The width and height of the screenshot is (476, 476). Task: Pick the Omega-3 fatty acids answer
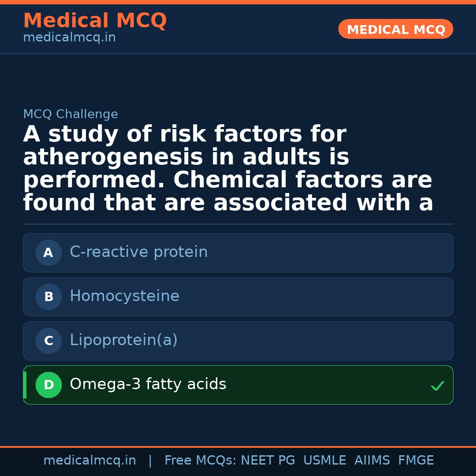point(148,384)
